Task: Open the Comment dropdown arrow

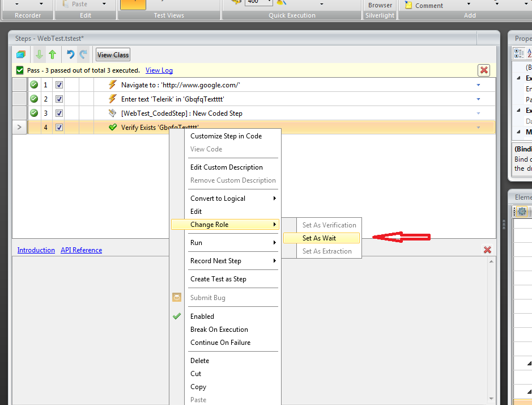Action: [x=469, y=4]
